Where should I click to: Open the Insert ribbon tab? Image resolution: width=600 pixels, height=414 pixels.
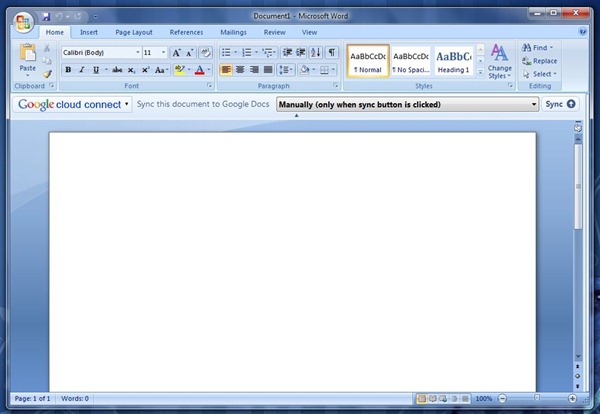coord(89,32)
